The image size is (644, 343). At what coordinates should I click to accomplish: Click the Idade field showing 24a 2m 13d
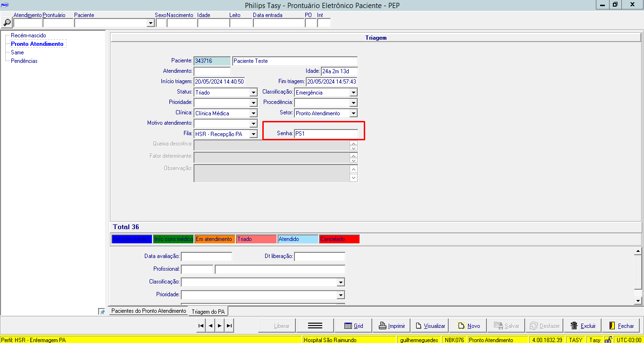pyautogui.click(x=339, y=71)
